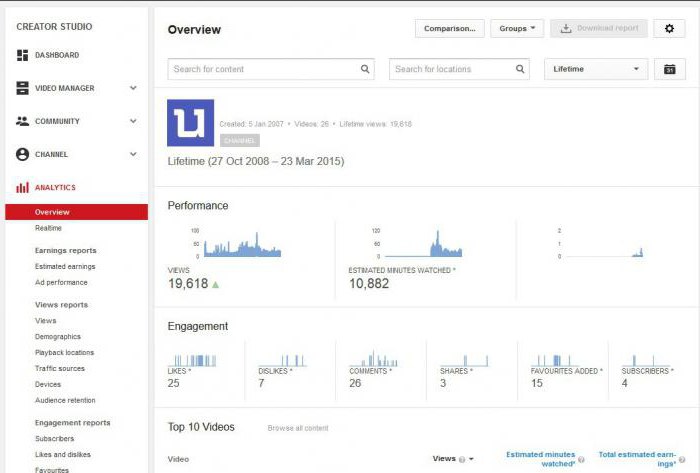Click the 10,882 minutes watched value
This screenshot has width=700, height=473.
click(x=369, y=284)
